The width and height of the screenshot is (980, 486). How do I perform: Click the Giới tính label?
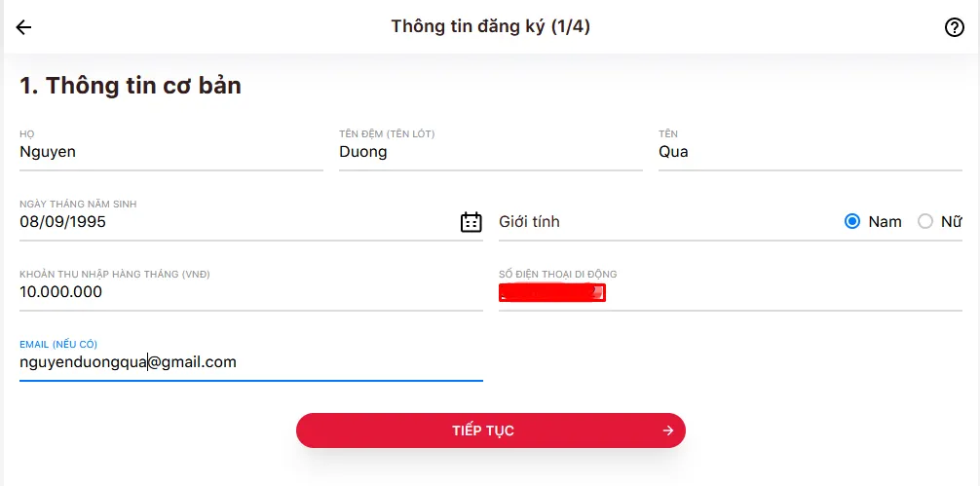click(x=529, y=222)
